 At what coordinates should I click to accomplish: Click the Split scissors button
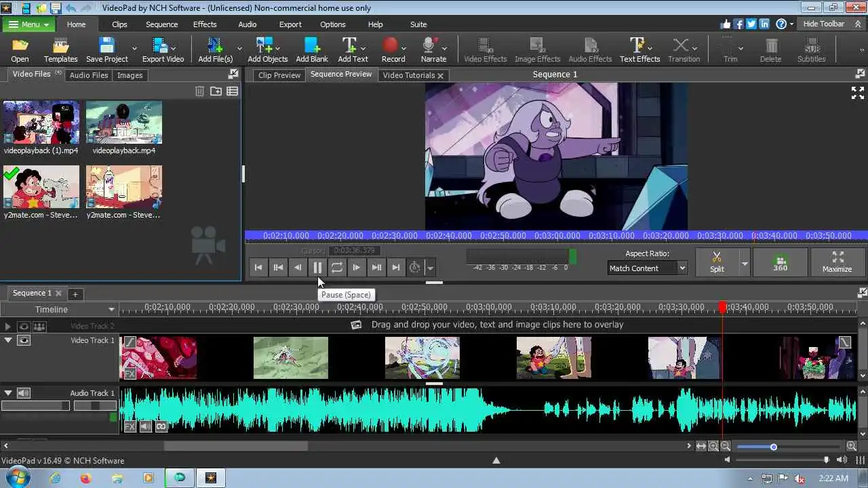coord(717,262)
